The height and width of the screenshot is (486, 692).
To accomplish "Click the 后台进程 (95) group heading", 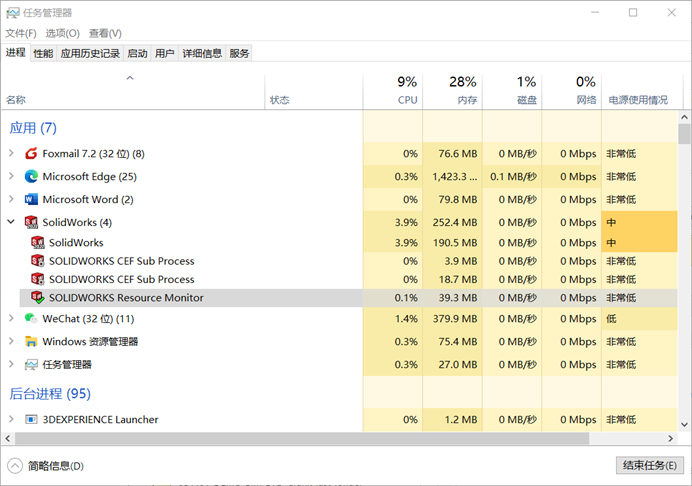I will click(x=50, y=393).
